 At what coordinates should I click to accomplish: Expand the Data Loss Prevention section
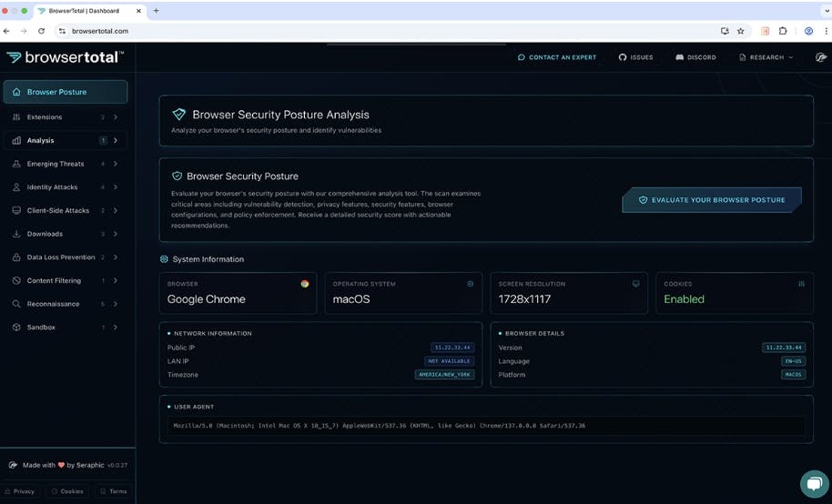pyautogui.click(x=116, y=257)
